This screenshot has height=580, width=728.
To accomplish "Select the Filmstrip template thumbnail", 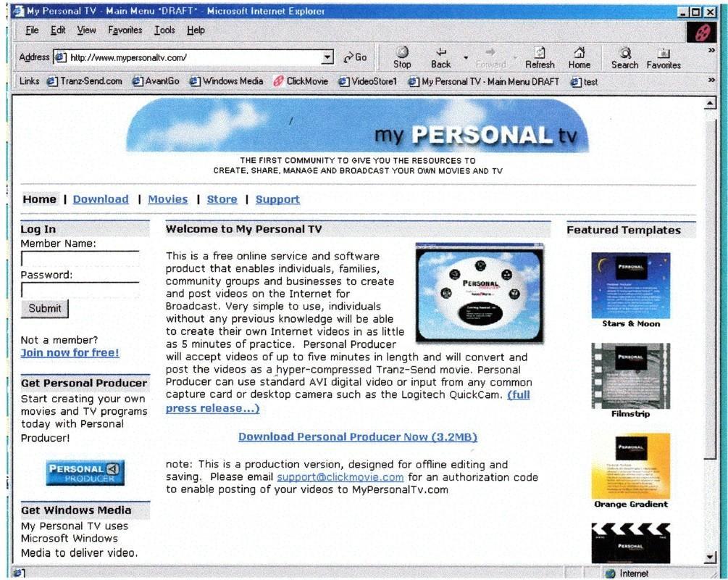I will coord(630,376).
